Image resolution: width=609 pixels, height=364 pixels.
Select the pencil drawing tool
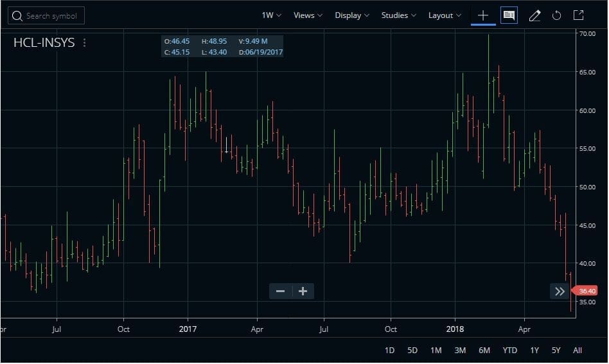[535, 15]
